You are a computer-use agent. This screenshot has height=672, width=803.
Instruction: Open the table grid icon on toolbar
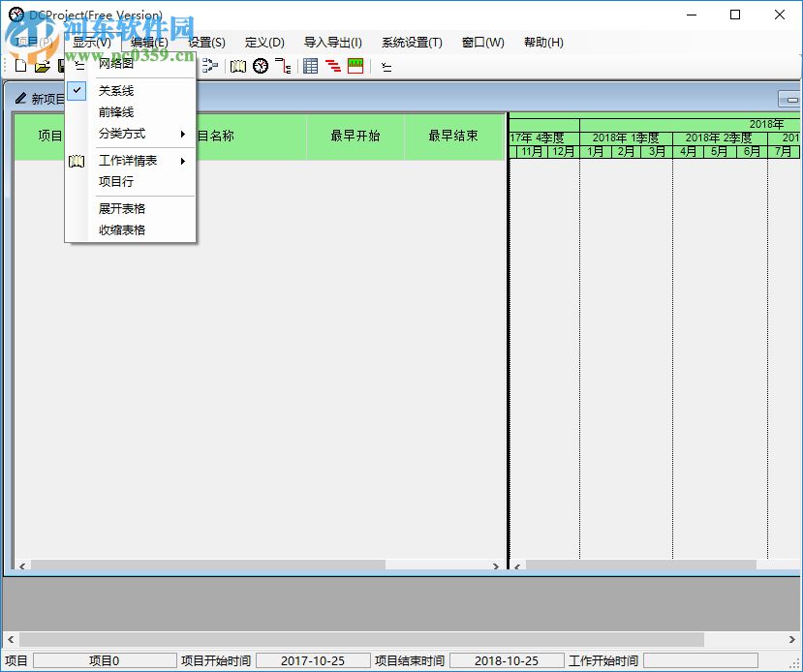(x=309, y=65)
